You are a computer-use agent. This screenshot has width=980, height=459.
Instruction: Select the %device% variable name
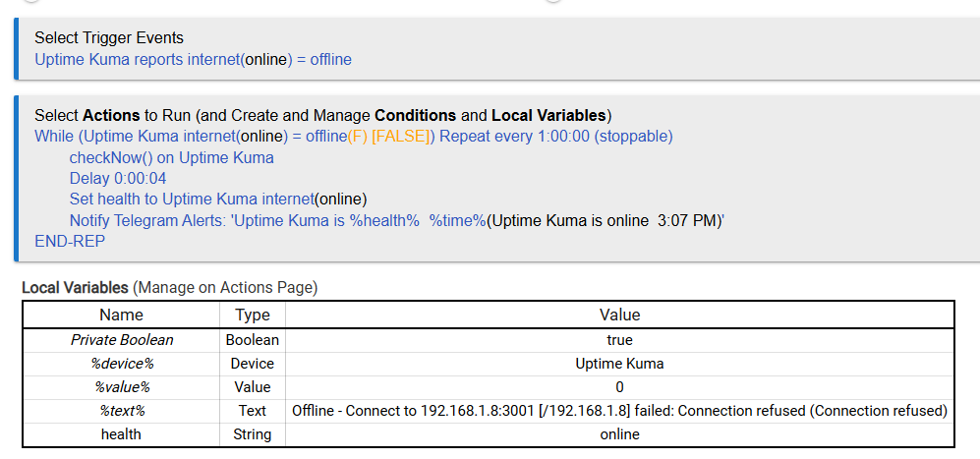(122, 364)
